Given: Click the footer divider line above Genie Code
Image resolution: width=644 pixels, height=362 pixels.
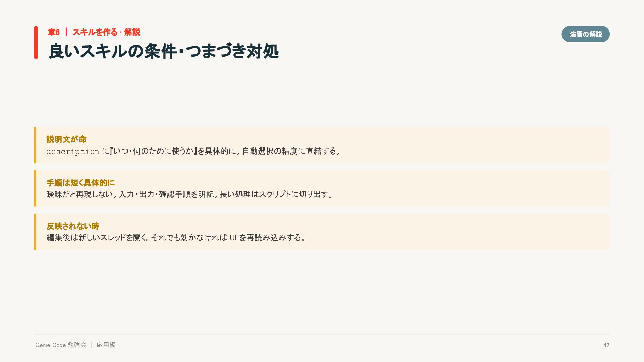Looking at the screenshot, I should pos(322,334).
